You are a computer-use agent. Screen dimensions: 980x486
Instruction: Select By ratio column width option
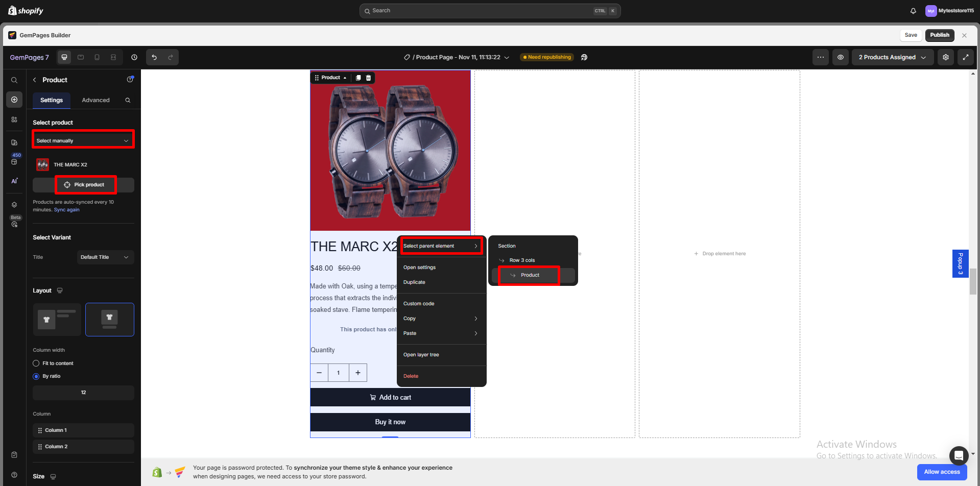(x=36, y=376)
